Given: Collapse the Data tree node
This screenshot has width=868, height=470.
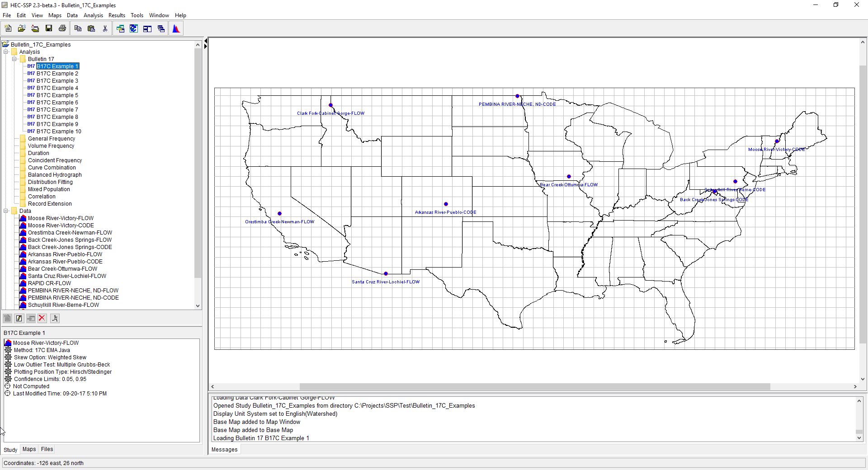Looking at the screenshot, I should click(x=6, y=211).
